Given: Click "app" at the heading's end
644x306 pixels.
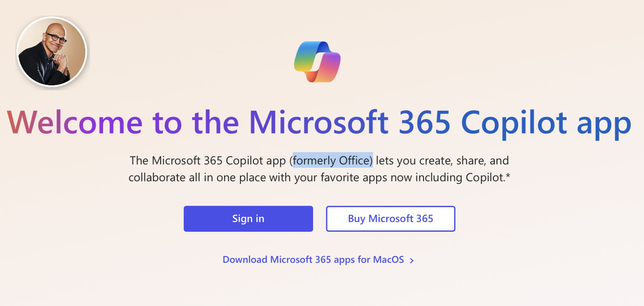Looking at the screenshot, I should coord(604,124).
